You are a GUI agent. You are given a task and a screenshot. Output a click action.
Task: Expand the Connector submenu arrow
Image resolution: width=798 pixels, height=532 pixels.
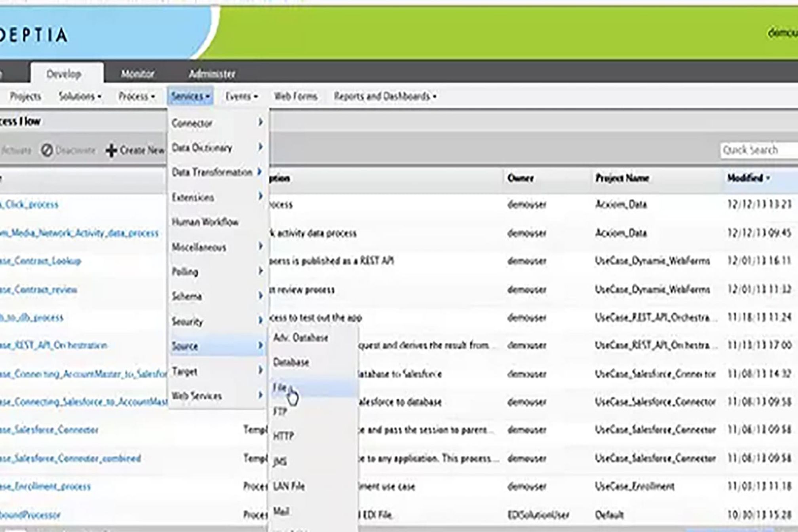[x=260, y=122]
